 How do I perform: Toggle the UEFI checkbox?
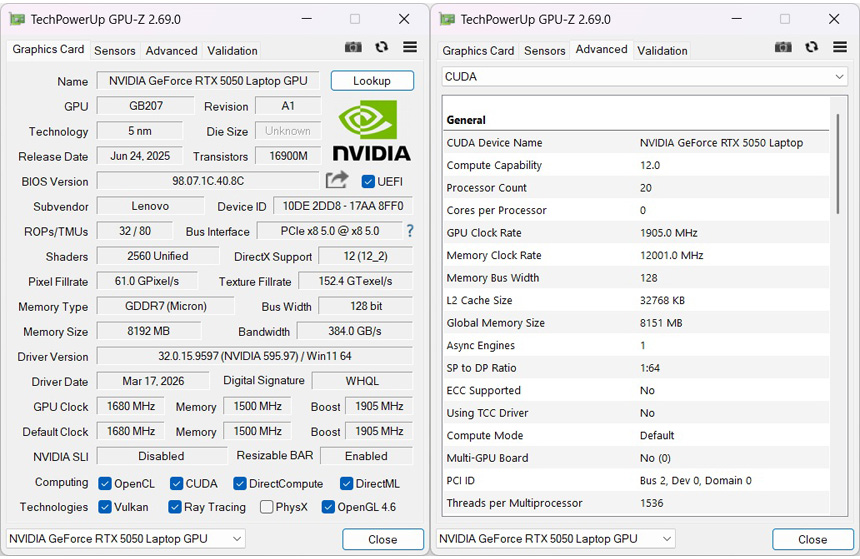pos(368,181)
